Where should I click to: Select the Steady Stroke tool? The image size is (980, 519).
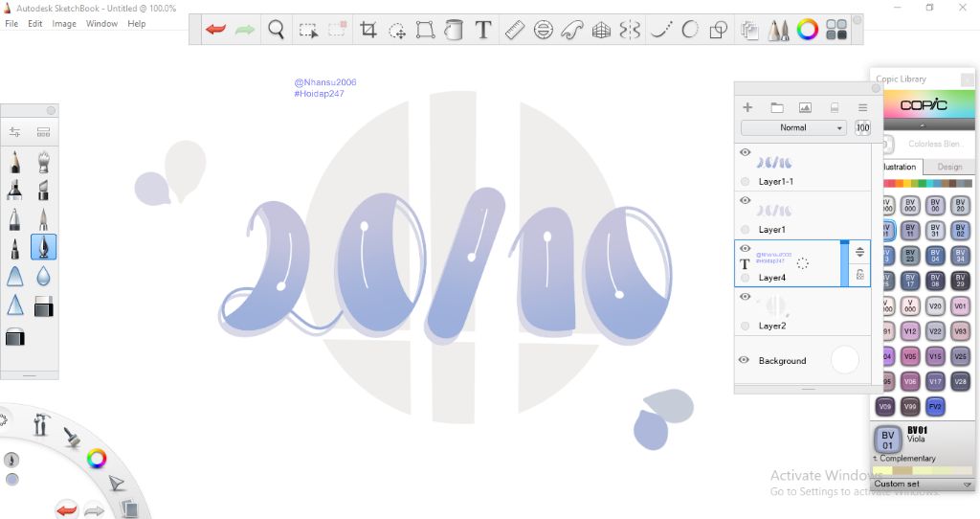click(661, 30)
